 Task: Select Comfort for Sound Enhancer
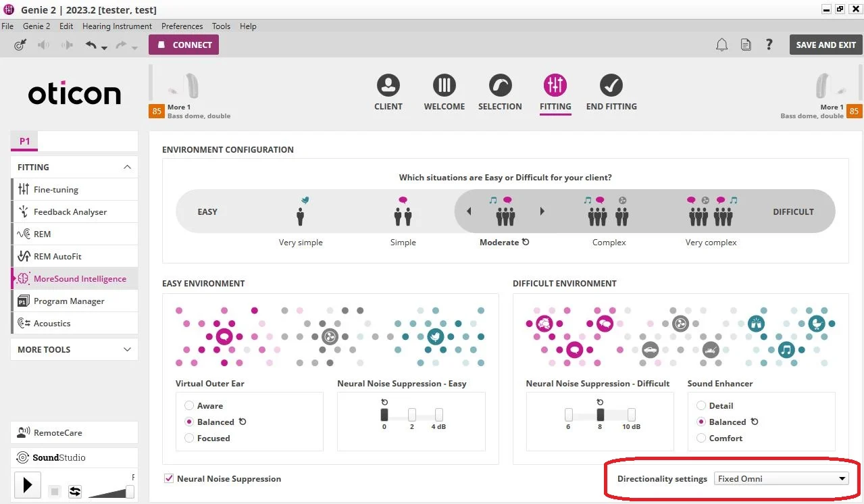701,438
